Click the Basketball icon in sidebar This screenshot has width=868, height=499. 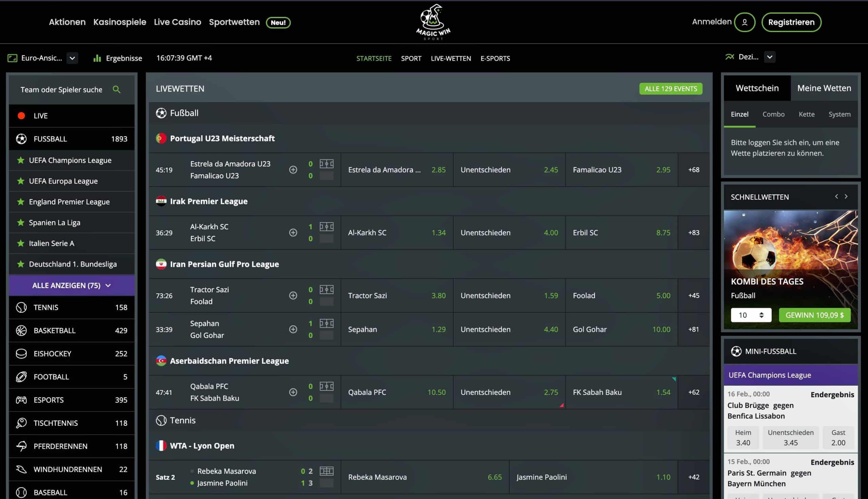pyautogui.click(x=21, y=330)
